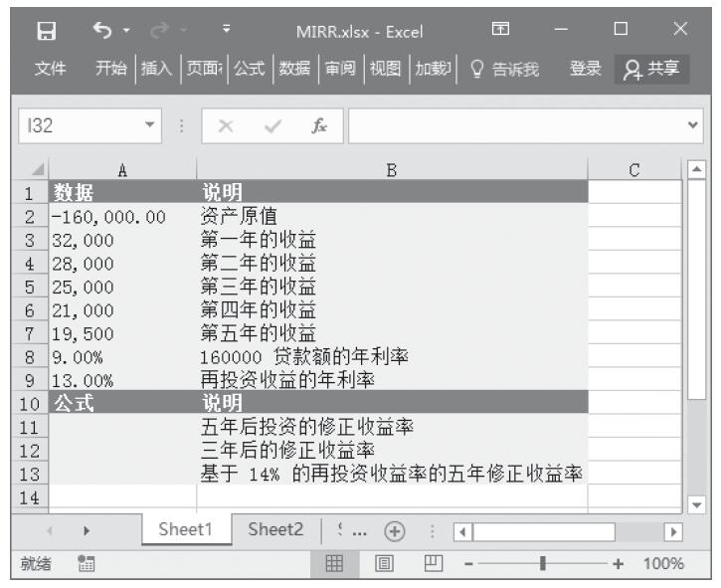Click the zoom in plus button
The width and height of the screenshot is (721, 588).
pos(619,564)
